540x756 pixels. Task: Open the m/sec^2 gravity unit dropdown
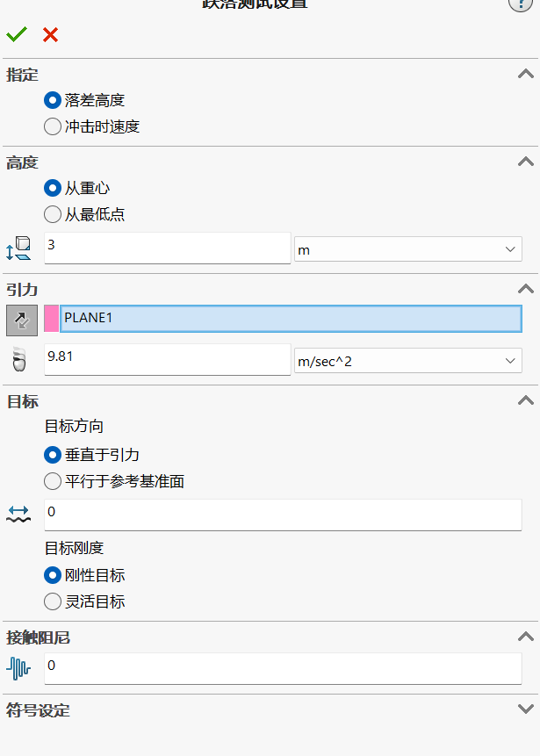coord(408,361)
